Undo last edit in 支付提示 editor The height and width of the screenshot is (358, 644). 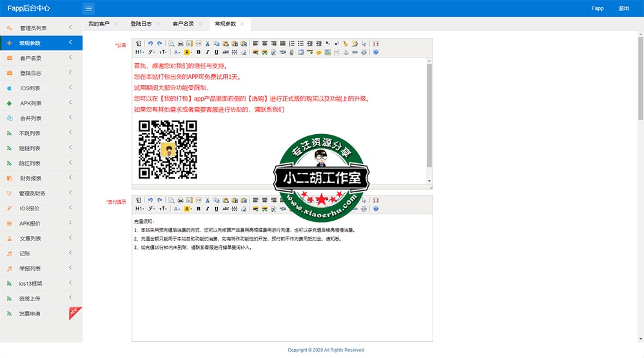[x=150, y=200]
